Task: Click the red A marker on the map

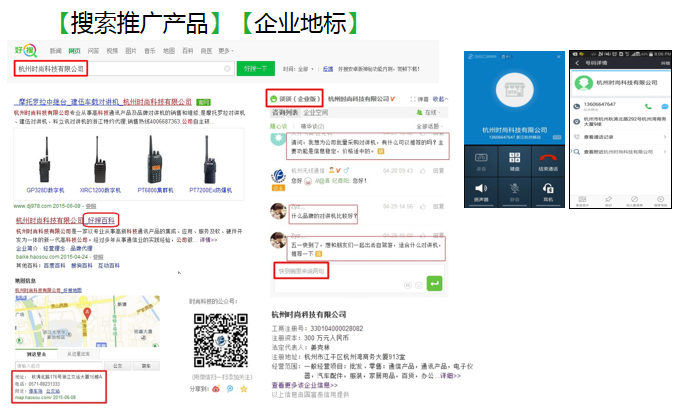Action: click(x=87, y=314)
